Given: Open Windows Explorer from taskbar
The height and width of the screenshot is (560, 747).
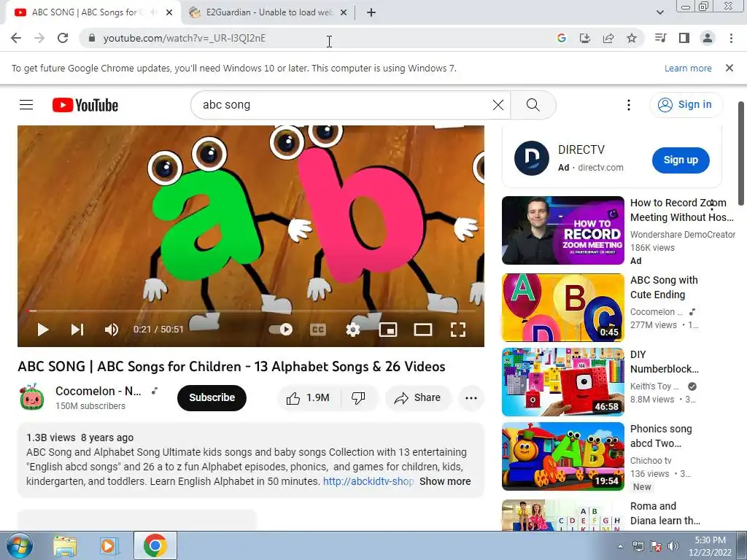Looking at the screenshot, I should (65, 546).
